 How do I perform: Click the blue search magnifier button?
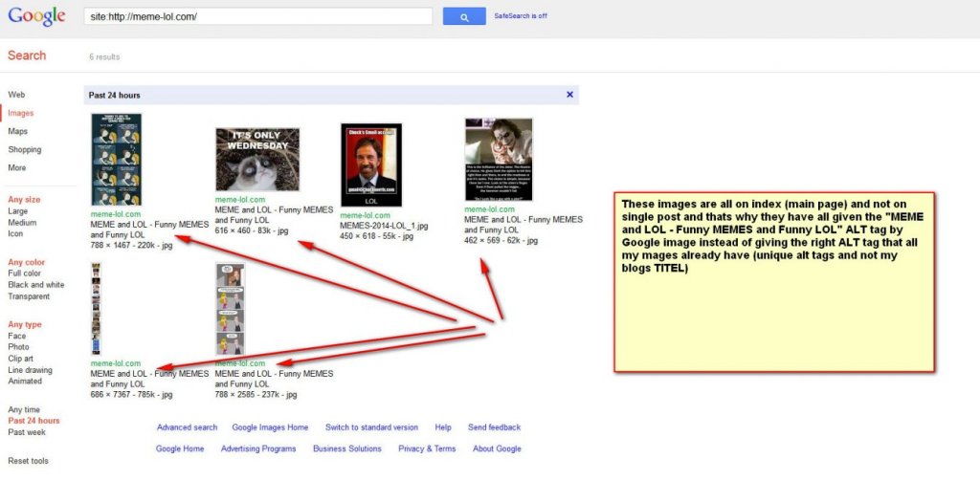(464, 17)
